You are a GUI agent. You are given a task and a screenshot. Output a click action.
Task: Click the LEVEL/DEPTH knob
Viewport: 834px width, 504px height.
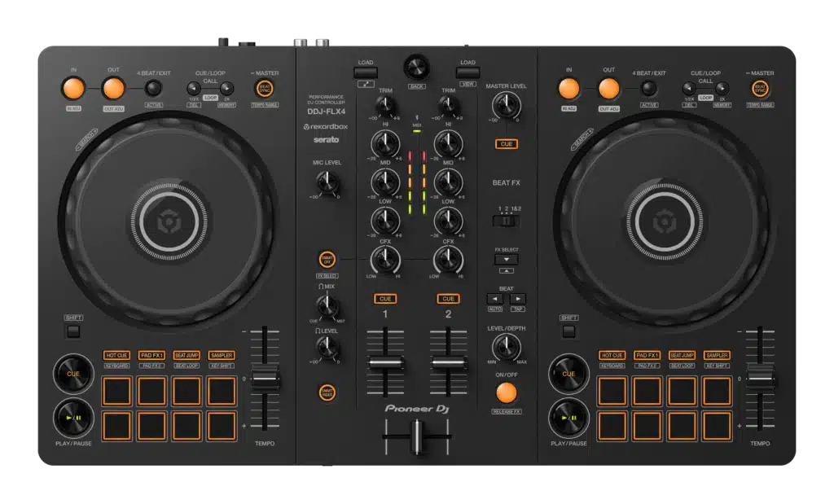click(506, 348)
